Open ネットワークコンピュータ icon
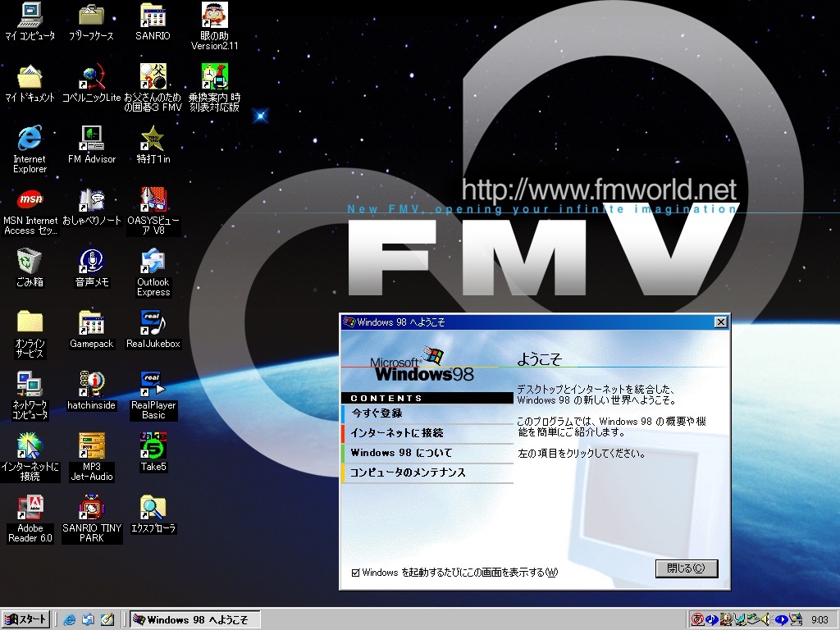The height and width of the screenshot is (630, 840). click(x=30, y=395)
